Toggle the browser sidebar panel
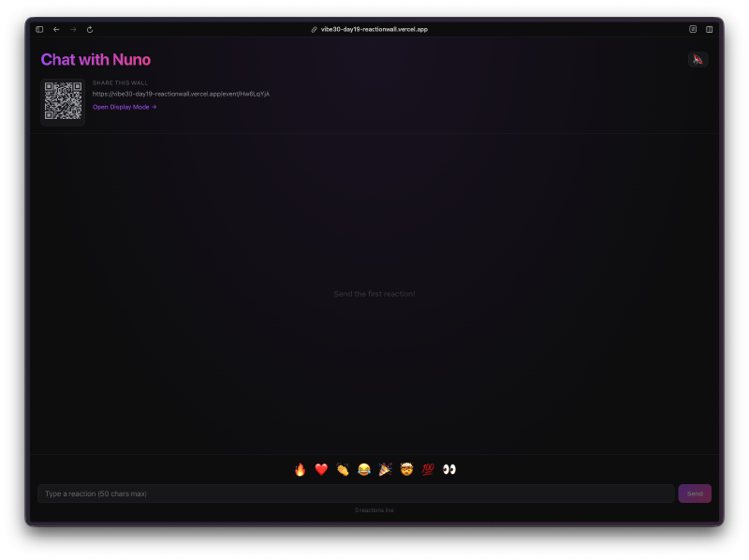Image resolution: width=749 pixels, height=560 pixels. pos(39,29)
